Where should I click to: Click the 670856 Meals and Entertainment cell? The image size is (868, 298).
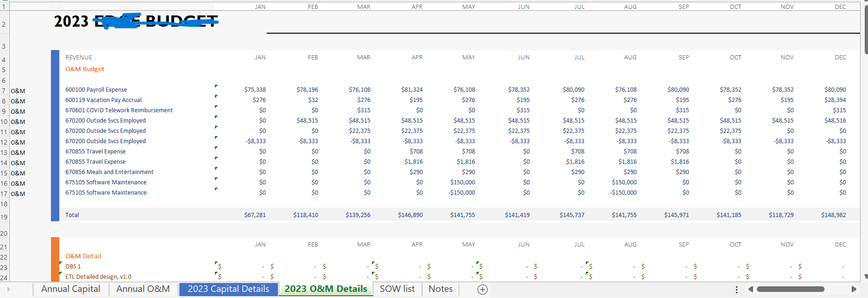pos(109,172)
